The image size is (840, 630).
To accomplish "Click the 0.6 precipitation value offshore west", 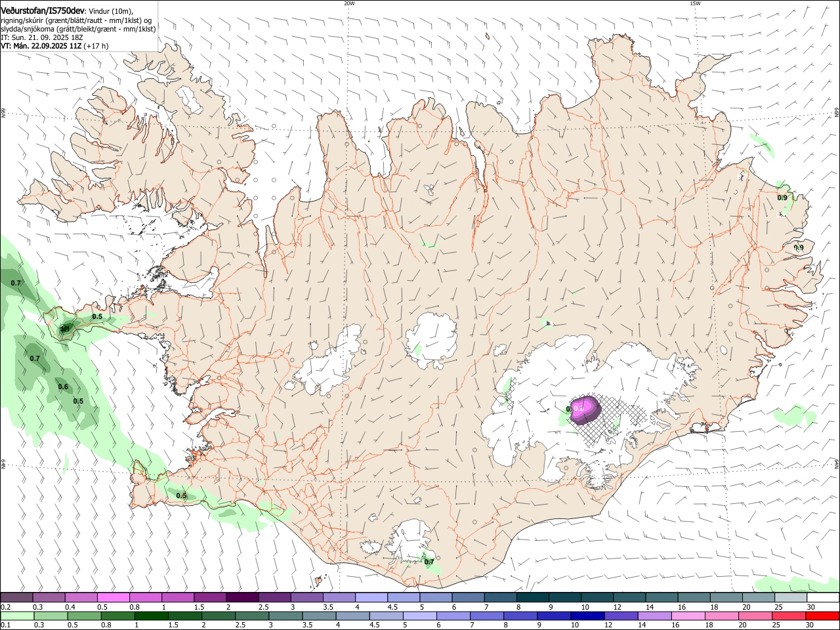I will (63, 387).
